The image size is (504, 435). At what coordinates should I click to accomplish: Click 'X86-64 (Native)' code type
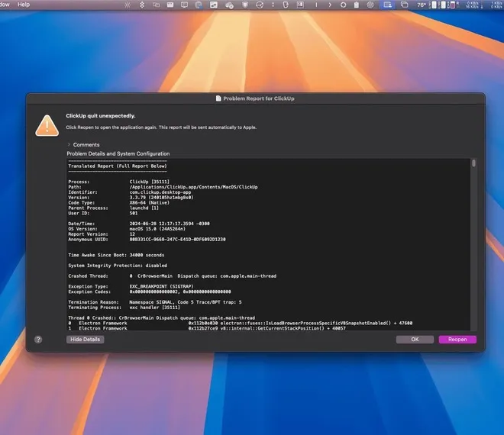(x=150, y=203)
